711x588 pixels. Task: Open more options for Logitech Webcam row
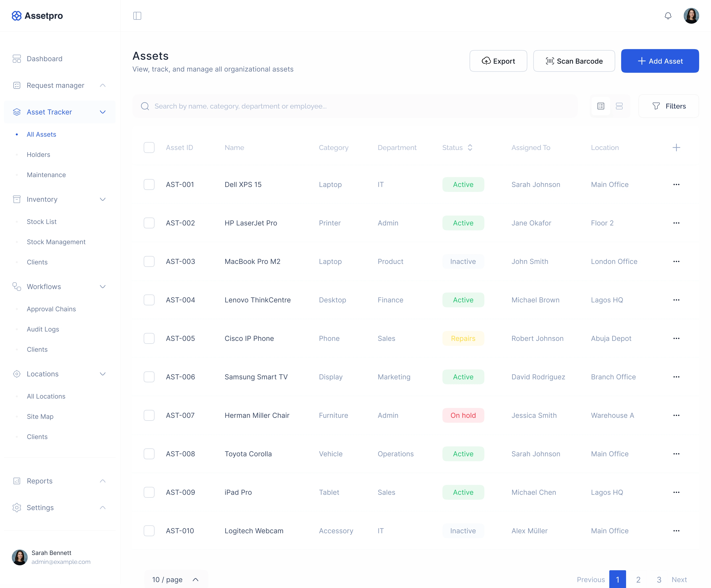pyautogui.click(x=676, y=531)
